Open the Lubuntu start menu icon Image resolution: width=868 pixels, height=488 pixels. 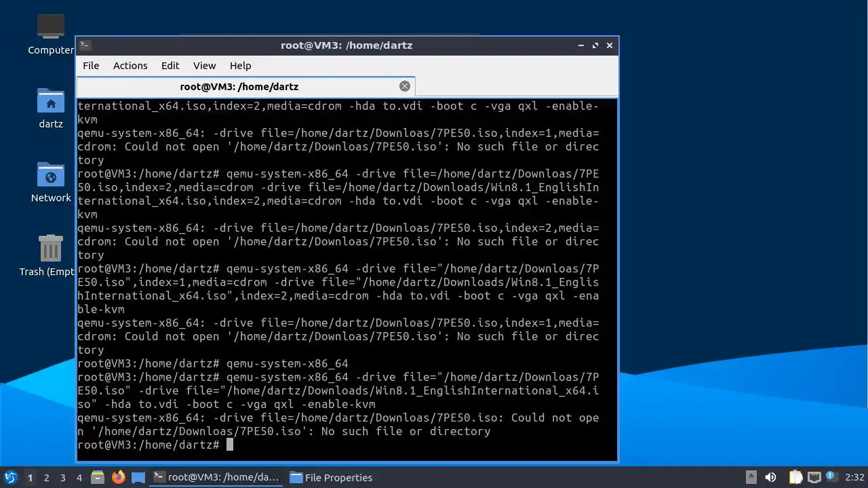click(10, 477)
